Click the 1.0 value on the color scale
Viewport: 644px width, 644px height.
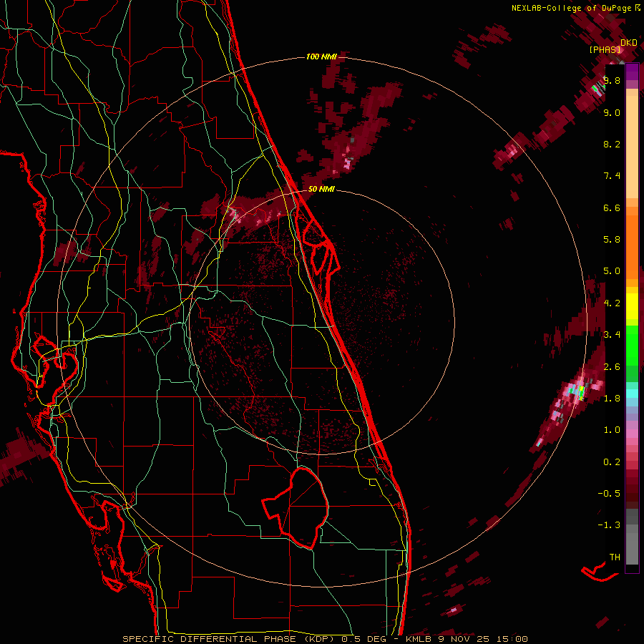[x=612, y=430]
